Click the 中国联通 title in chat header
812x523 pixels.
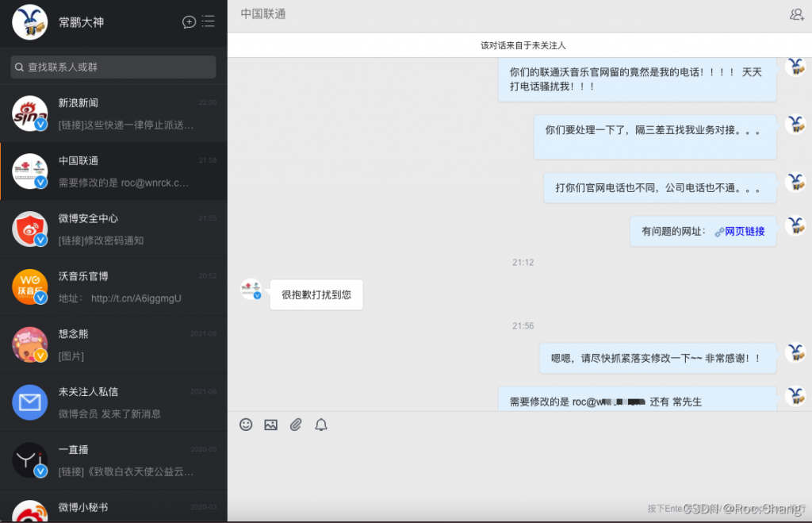[x=263, y=14]
